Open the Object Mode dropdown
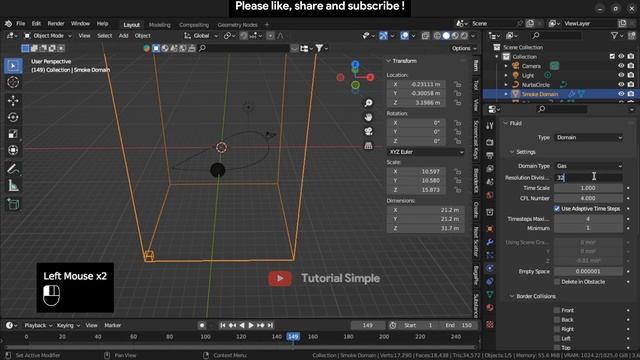Image resolution: width=640 pixels, height=360 pixels. (x=48, y=36)
